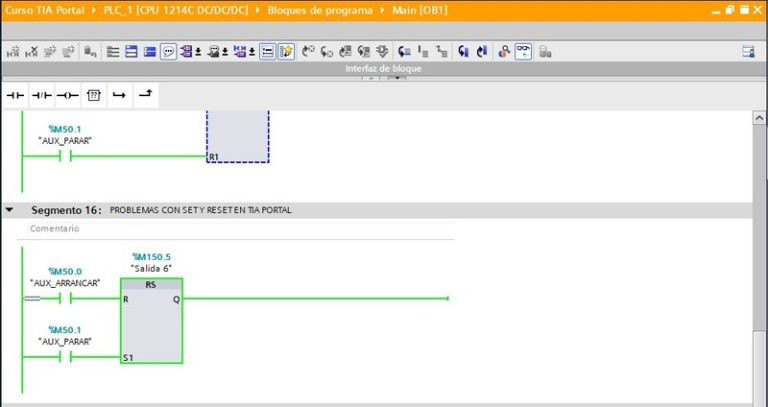Click the "Salida 6" tag name
The height and width of the screenshot is (407, 768).
click(151, 268)
